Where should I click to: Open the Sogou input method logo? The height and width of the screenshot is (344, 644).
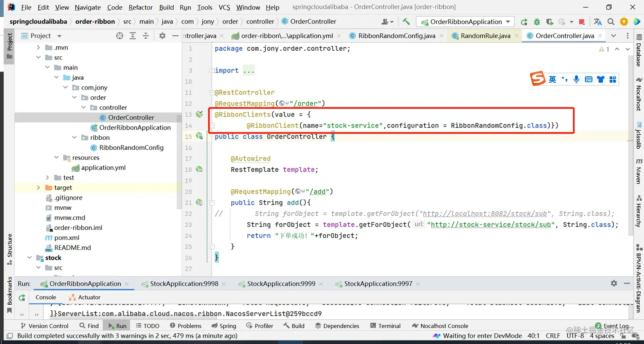(x=538, y=79)
